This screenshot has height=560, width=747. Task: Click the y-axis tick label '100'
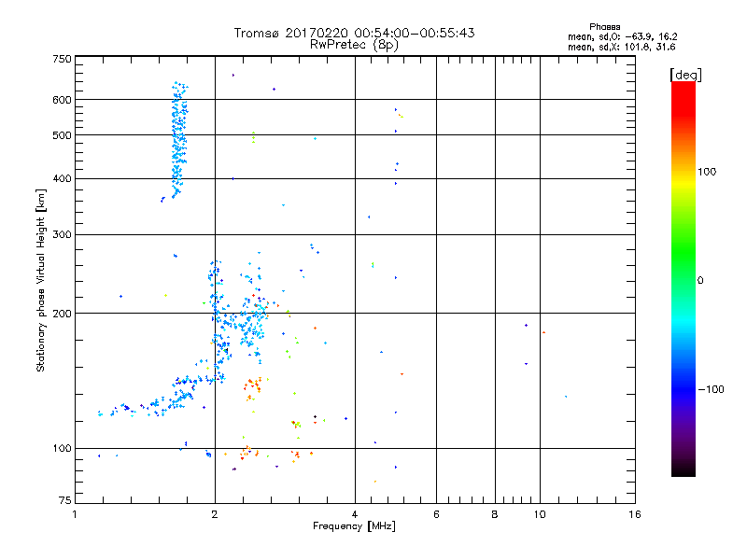tap(62, 448)
